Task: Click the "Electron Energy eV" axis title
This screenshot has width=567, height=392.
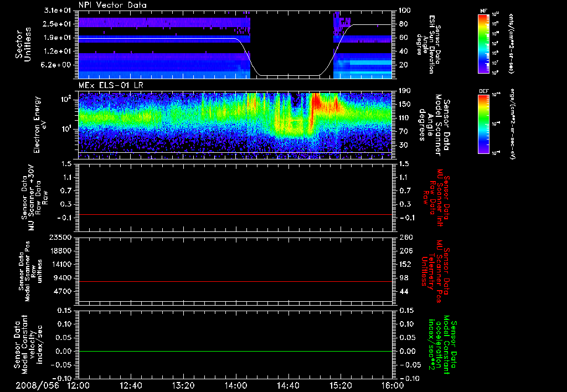Action: click(40, 125)
